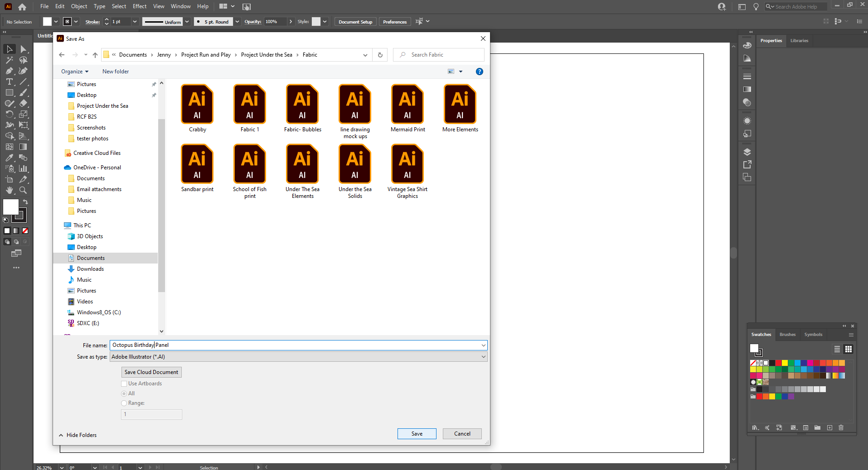Viewport: 868px width, 470px height.
Task: Open the stroke weight dropdown
Action: pos(135,22)
